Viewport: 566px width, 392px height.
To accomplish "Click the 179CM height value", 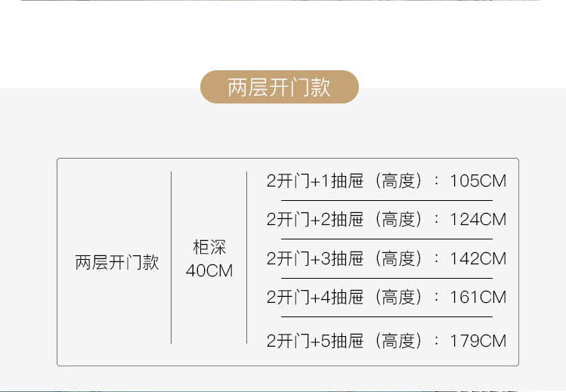I will click(478, 341).
